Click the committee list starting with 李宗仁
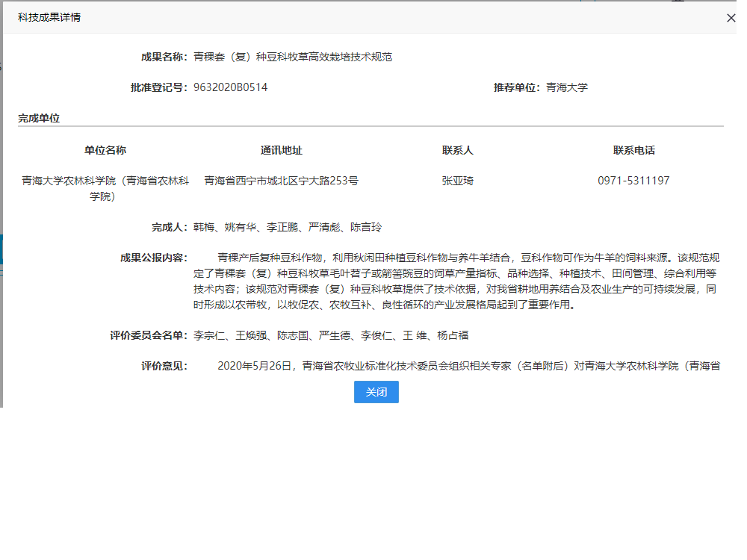 tap(331, 335)
